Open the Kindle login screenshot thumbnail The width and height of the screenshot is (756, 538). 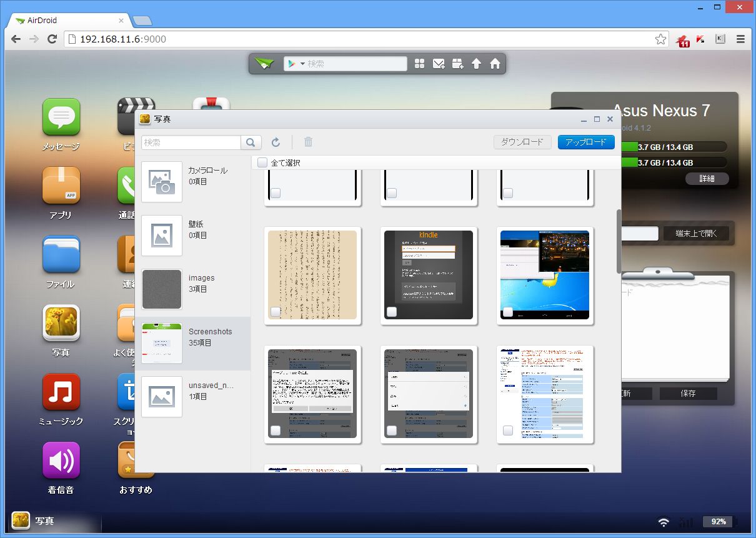(428, 275)
